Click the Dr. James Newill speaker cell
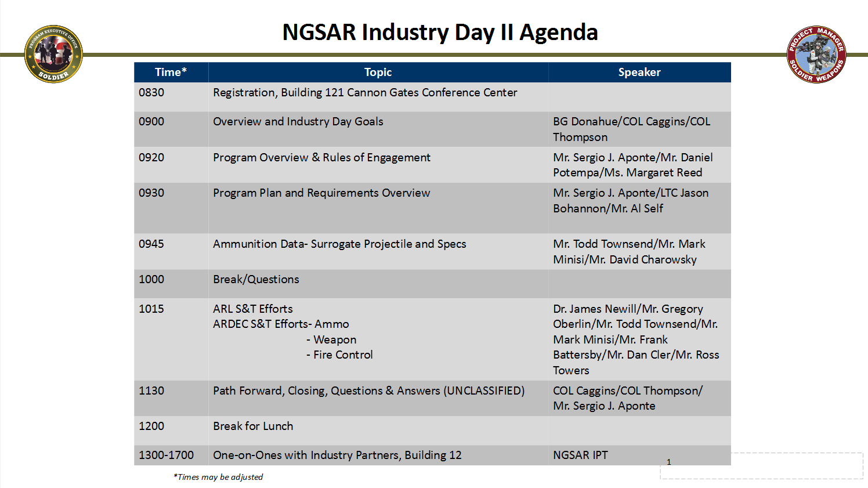The image size is (868, 488). [639, 339]
